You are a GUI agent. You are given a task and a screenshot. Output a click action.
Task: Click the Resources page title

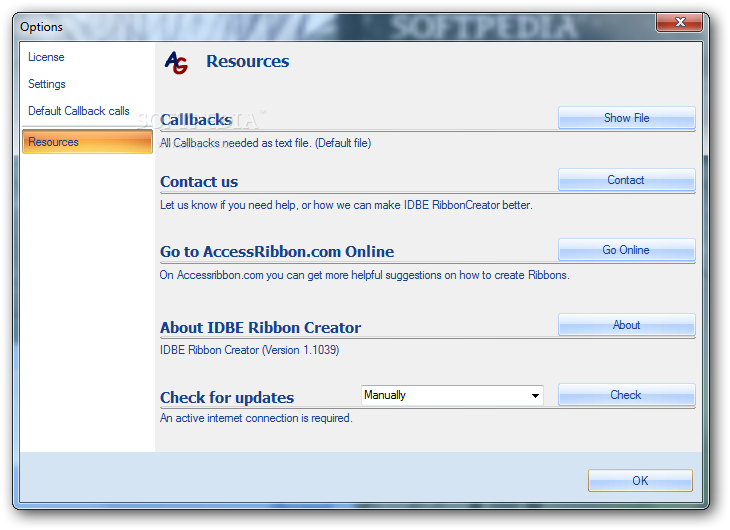tap(248, 61)
